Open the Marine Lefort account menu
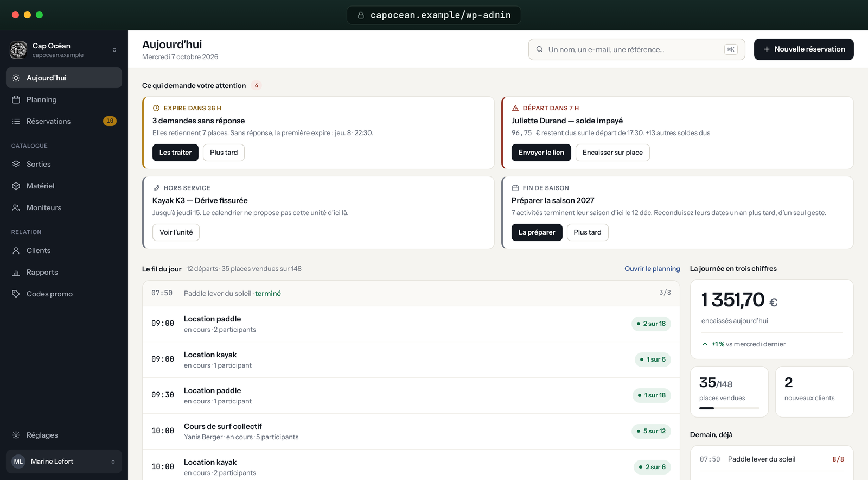 (64, 462)
